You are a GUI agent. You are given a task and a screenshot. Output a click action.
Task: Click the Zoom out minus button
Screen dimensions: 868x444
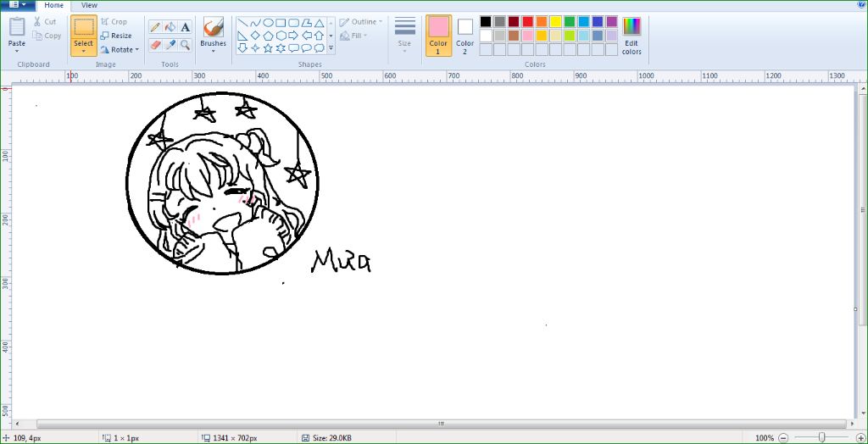[783, 437]
